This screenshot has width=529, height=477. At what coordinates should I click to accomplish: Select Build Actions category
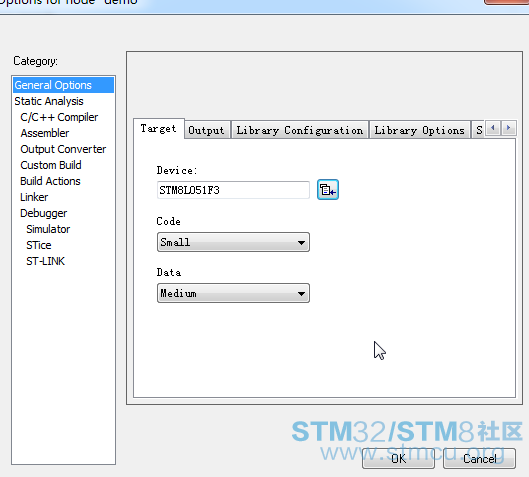(x=50, y=181)
